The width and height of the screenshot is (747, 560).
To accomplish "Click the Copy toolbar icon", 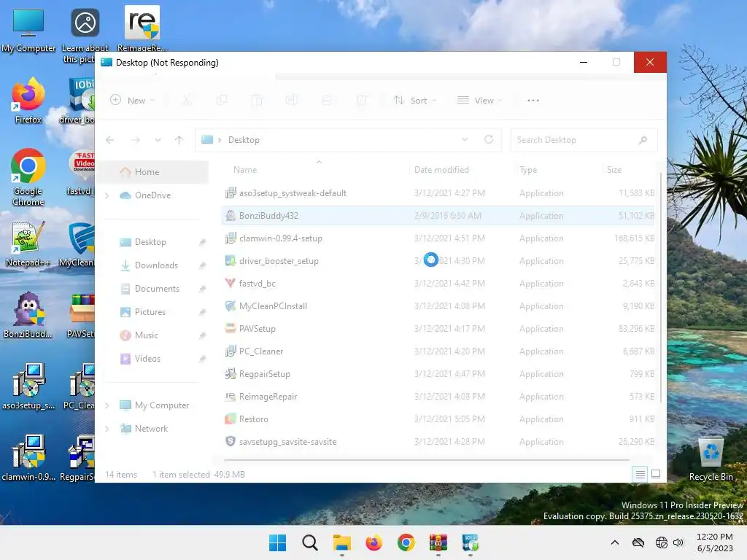I will [x=222, y=101].
